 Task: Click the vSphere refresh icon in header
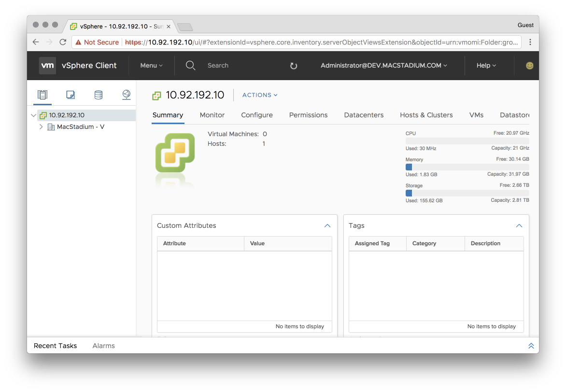[294, 66]
